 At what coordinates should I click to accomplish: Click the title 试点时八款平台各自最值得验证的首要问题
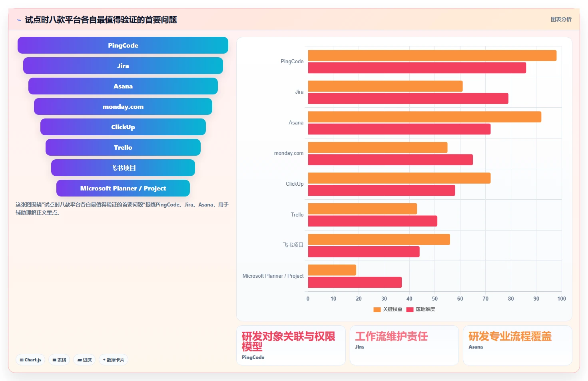(101, 20)
